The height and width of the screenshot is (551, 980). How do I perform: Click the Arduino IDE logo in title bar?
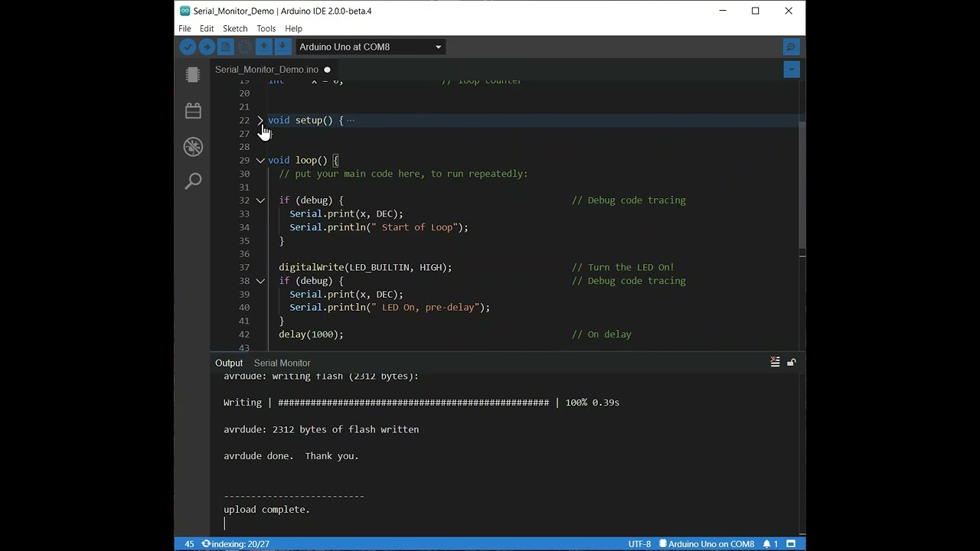185,11
